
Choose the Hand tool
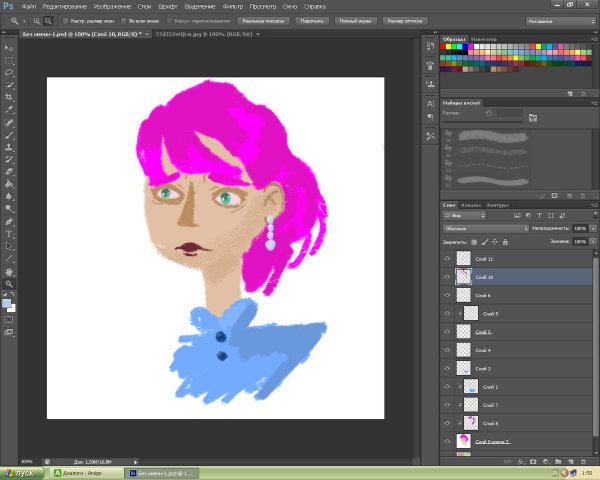(x=9, y=270)
